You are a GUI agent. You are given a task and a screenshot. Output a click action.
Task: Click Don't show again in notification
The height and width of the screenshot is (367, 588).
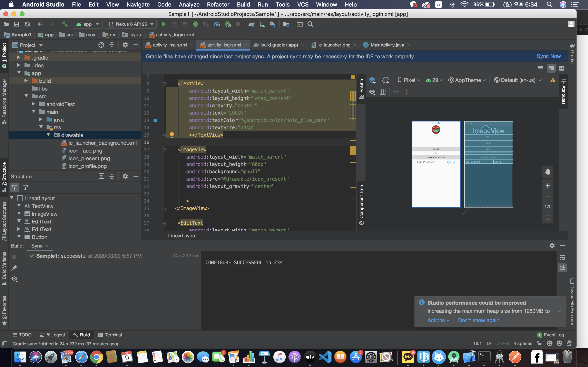(478, 320)
